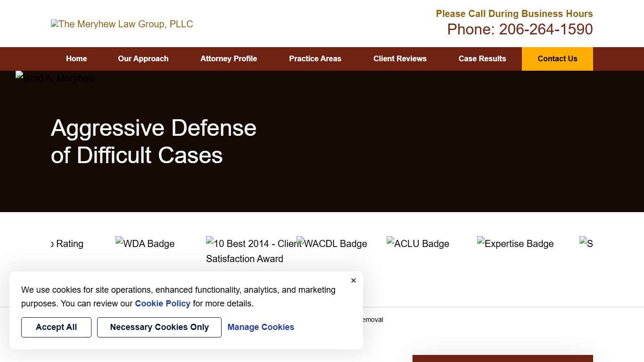Open Manage Cookies settings
This screenshot has width=644, height=362.
tap(261, 327)
